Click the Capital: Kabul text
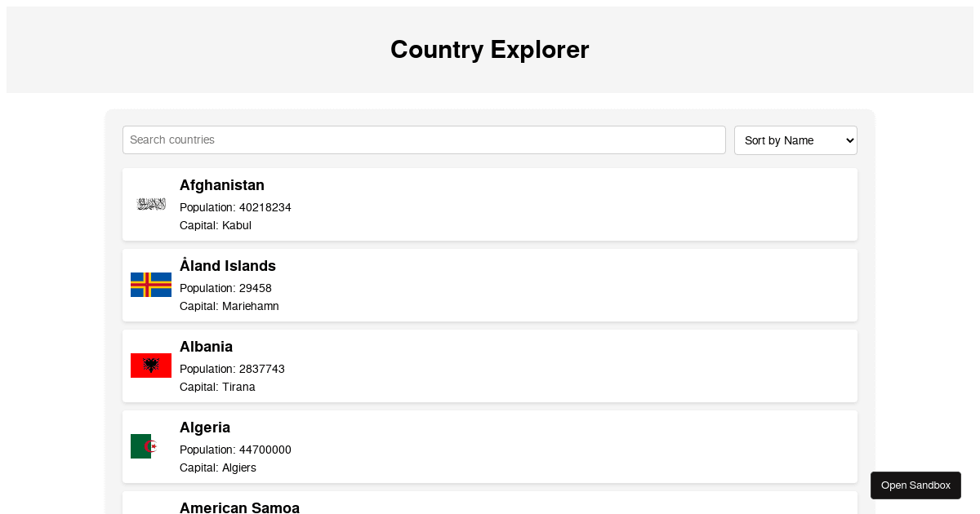 [x=215, y=225]
